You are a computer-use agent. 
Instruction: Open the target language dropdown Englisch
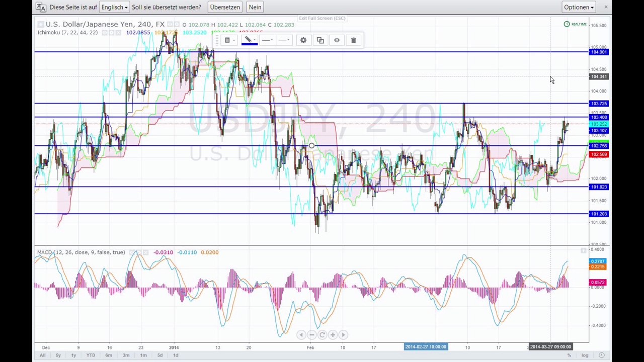114,7
